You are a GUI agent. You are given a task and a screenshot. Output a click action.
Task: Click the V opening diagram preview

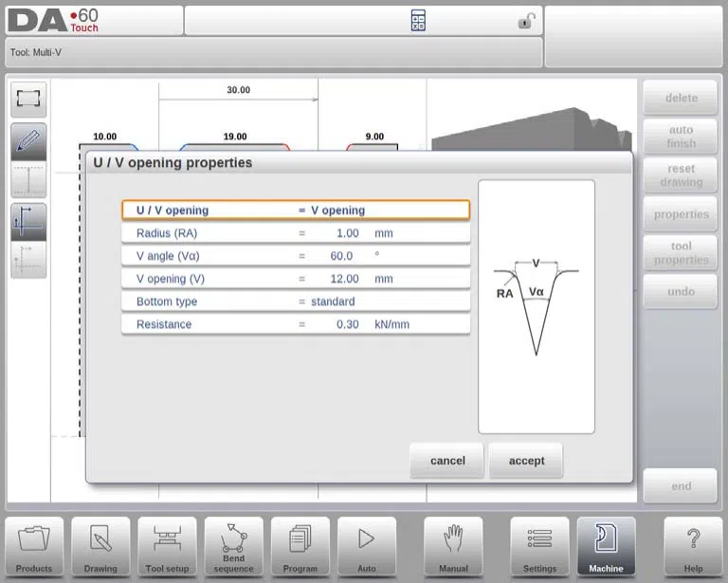tap(537, 307)
